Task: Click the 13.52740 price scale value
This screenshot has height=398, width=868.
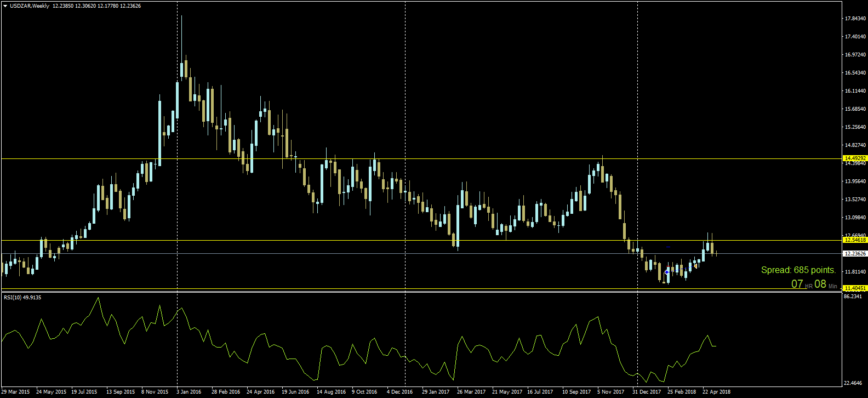Action: coord(855,200)
